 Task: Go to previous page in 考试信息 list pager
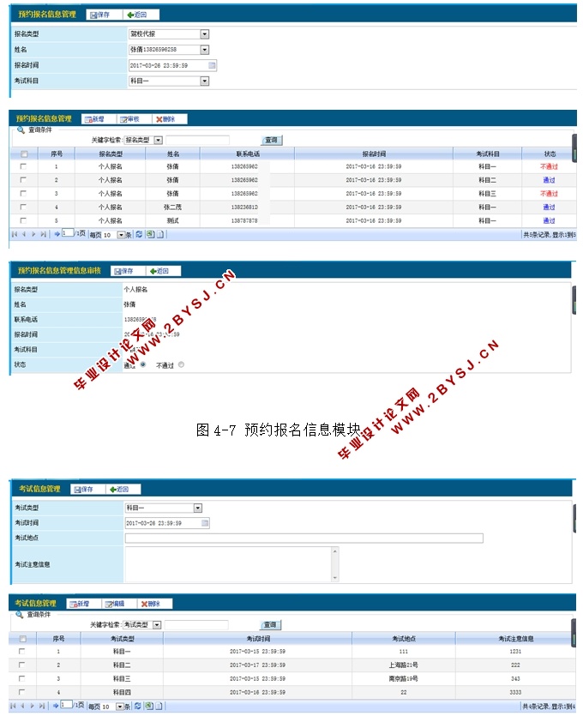click(x=22, y=707)
